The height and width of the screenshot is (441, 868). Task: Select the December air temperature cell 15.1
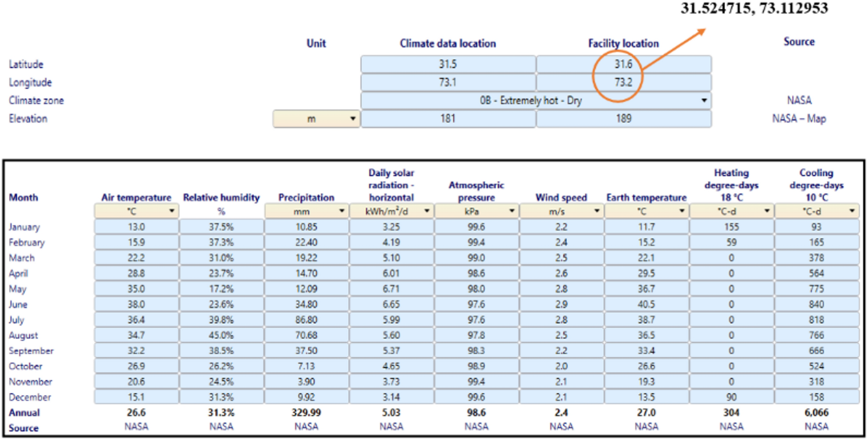136,397
